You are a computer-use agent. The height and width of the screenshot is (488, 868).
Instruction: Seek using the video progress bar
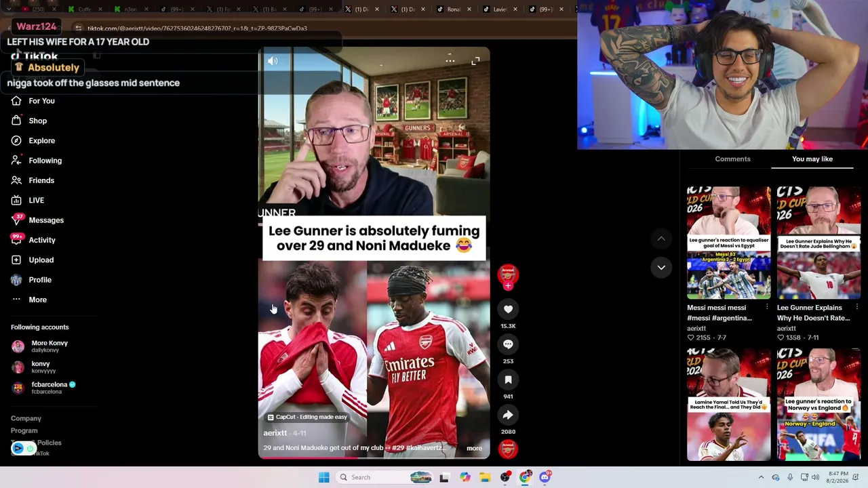[x=374, y=457]
